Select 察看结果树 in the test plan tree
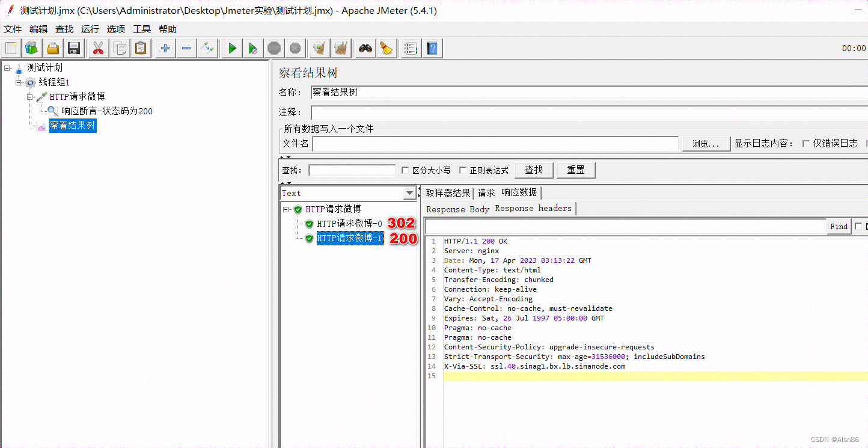868x448 pixels. (x=73, y=126)
